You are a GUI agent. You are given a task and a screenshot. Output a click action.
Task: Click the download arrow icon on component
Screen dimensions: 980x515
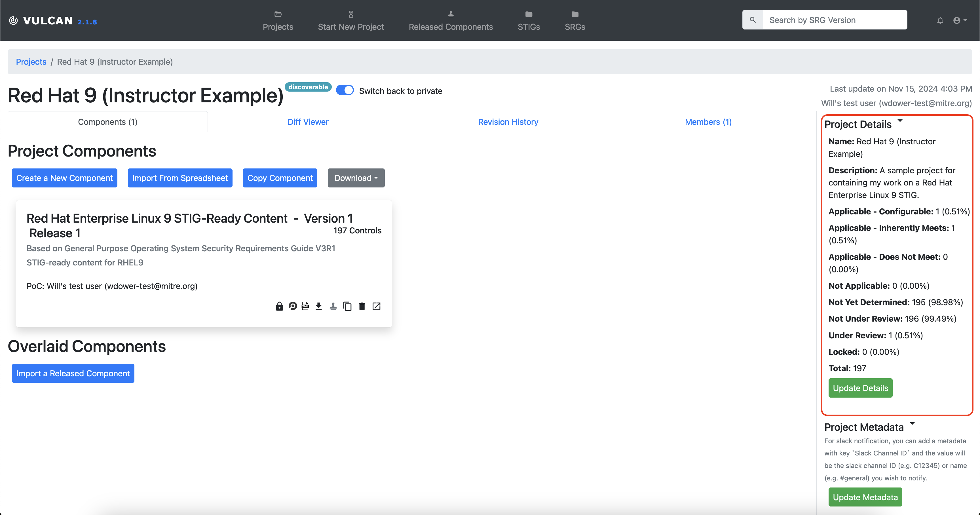point(319,306)
